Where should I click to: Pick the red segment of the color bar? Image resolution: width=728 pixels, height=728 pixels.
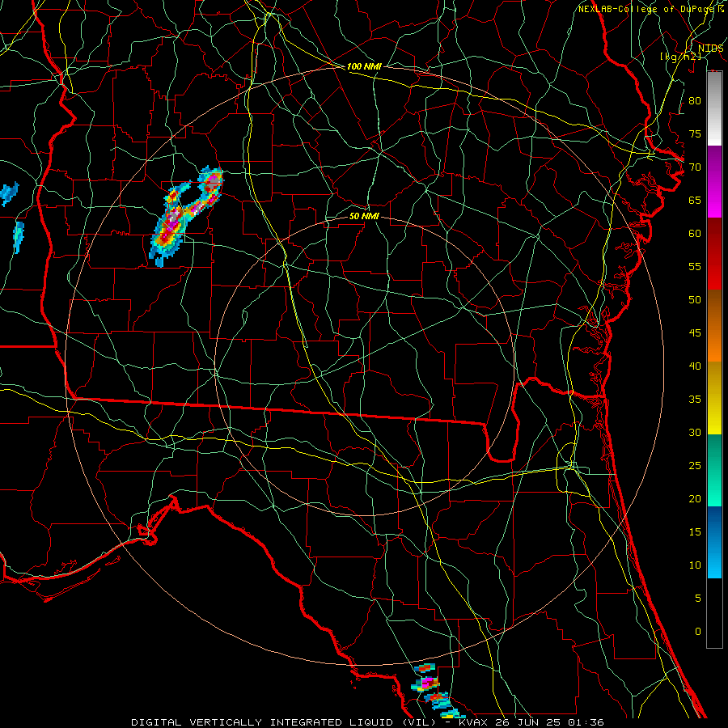pos(714,254)
